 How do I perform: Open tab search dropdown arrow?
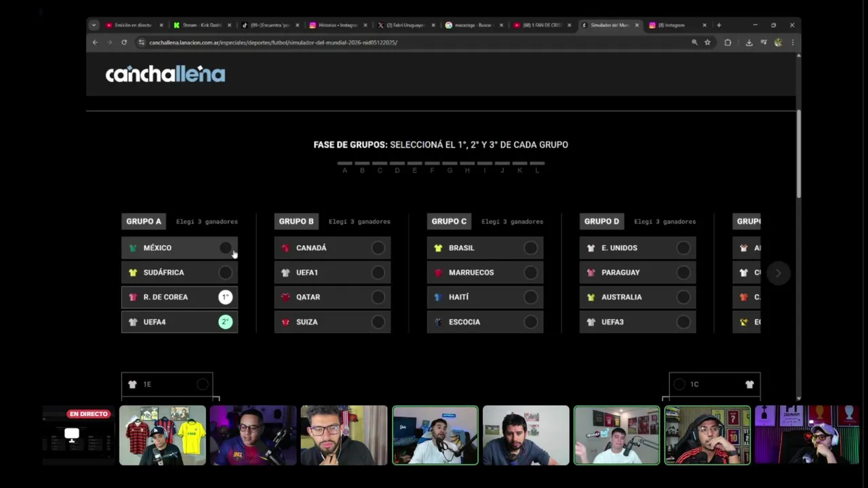[x=94, y=25]
